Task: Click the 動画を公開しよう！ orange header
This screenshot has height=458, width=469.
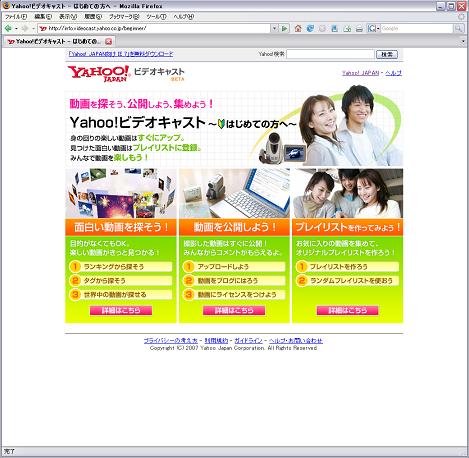Action: click(x=234, y=227)
